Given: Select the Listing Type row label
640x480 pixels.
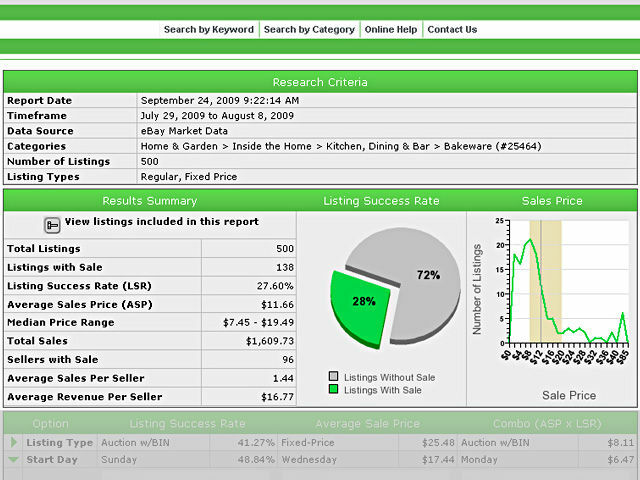Looking at the screenshot, I should pyautogui.click(x=60, y=442).
